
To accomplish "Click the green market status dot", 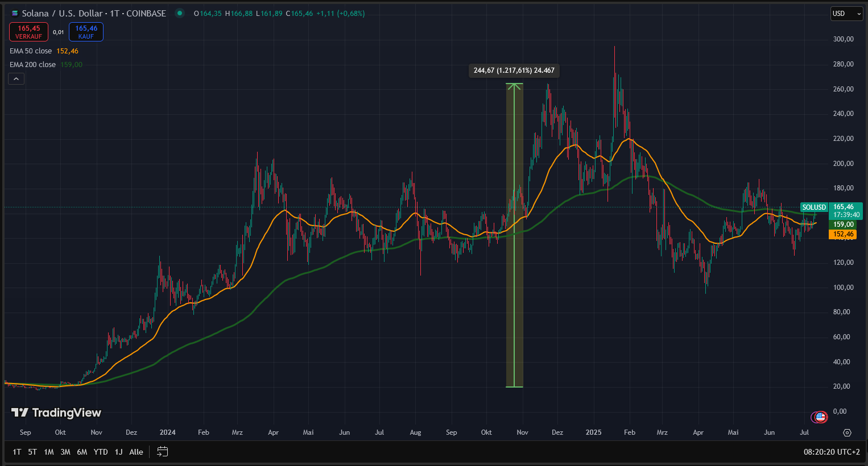I will tap(180, 14).
